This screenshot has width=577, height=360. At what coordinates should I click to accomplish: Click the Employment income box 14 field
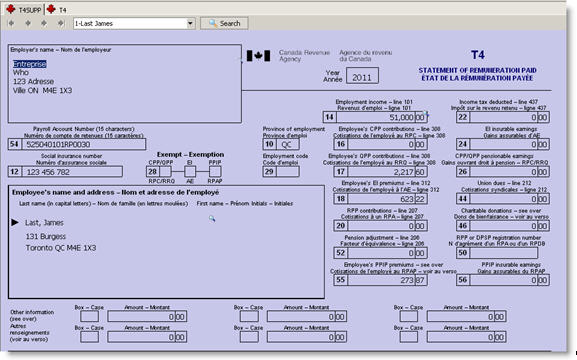point(382,117)
